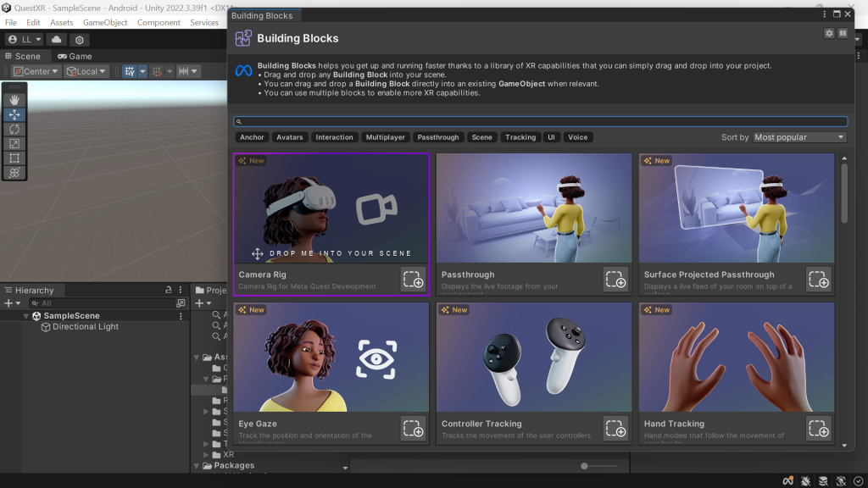Open the Edit menu

click(x=33, y=23)
